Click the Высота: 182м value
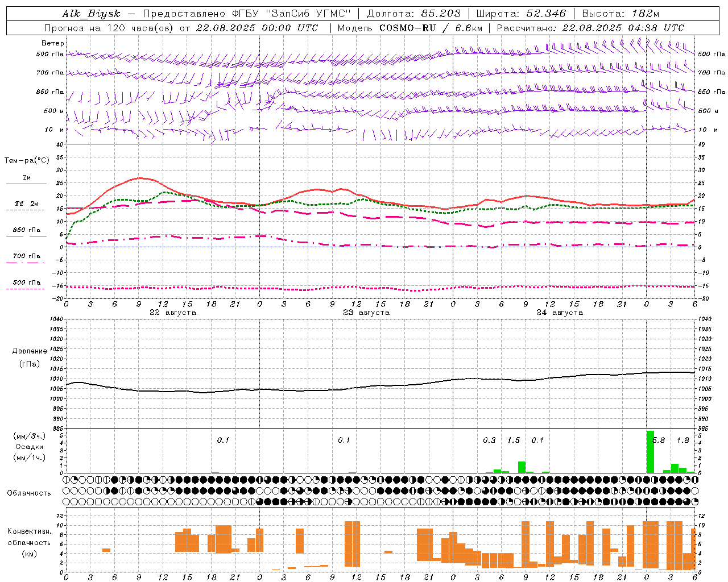 (621, 14)
